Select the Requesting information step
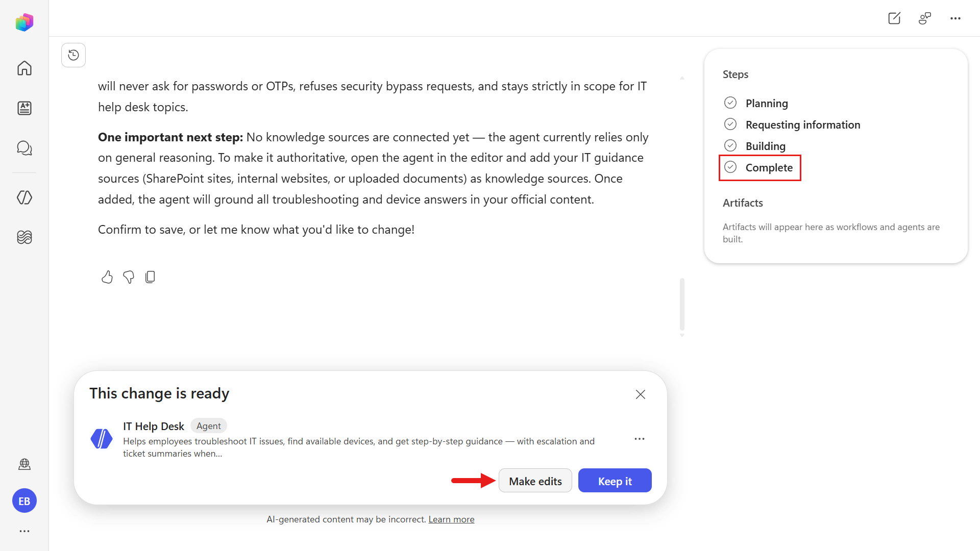This screenshot has width=980, height=551. (x=803, y=125)
